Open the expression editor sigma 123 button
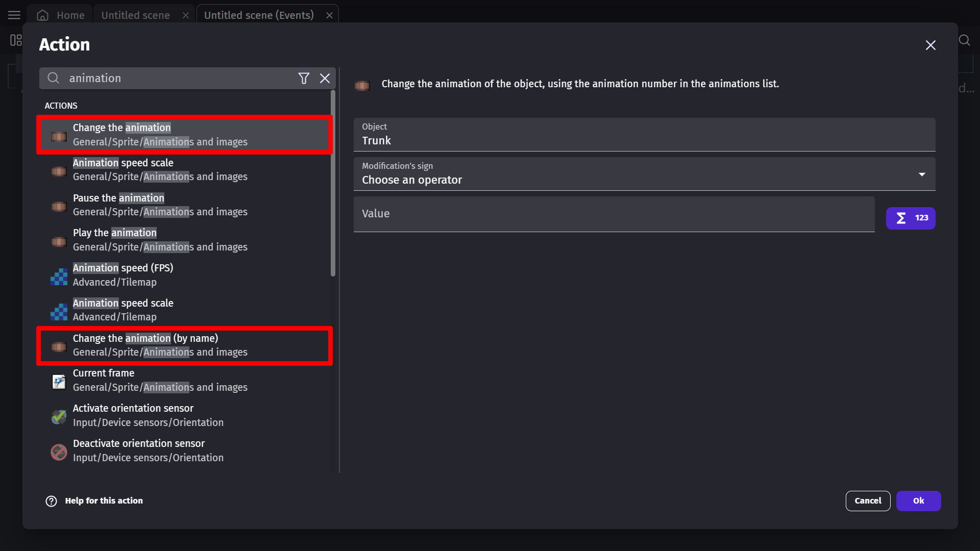 click(x=910, y=218)
